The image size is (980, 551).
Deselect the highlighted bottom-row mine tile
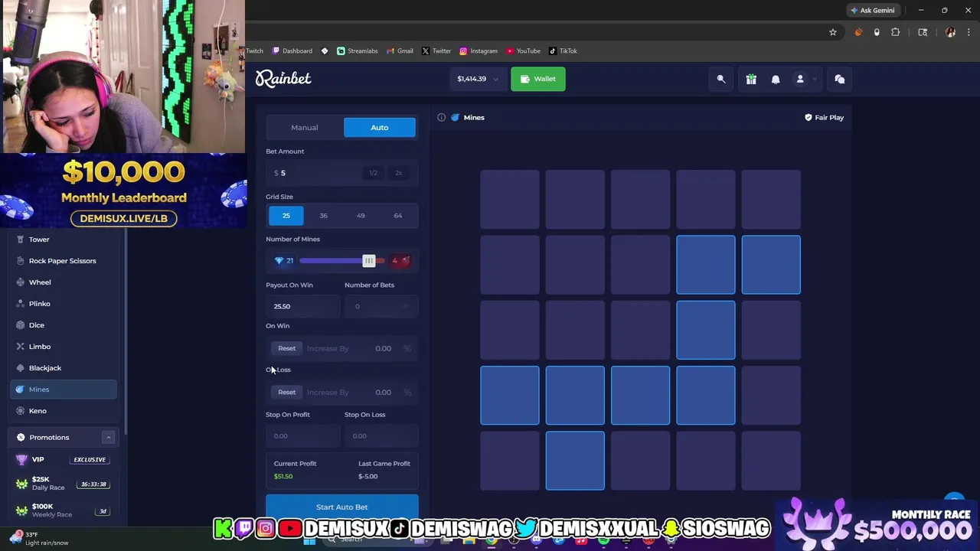pos(575,461)
